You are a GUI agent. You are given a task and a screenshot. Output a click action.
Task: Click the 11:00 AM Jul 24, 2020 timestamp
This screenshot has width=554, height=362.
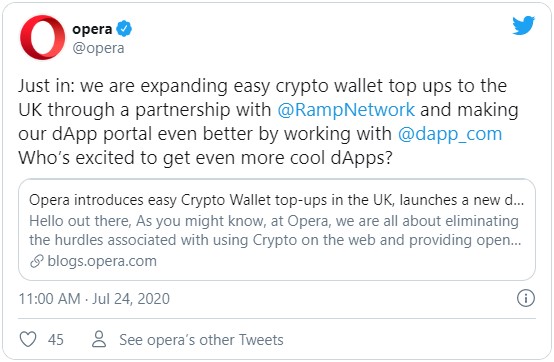tap(94, 299)
